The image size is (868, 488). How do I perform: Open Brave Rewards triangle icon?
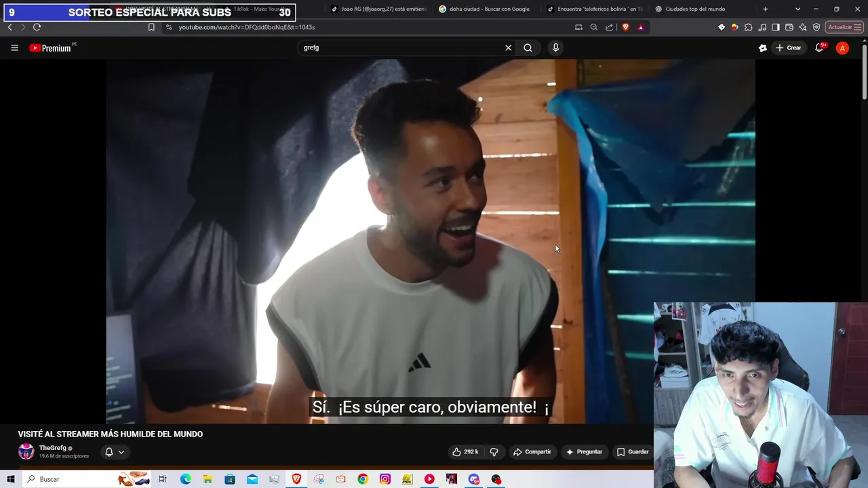(x=641, y=27)
